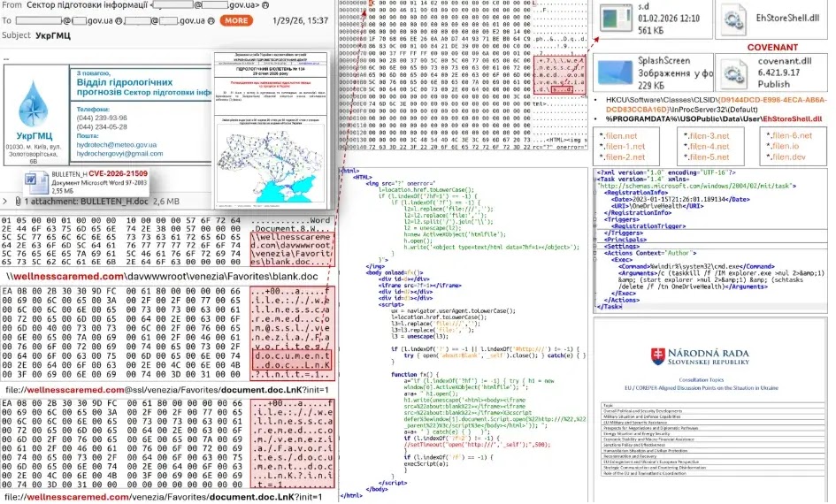
Task: Click the Word.Document.8 hex ASCII text
Action: tap(292, 225)
